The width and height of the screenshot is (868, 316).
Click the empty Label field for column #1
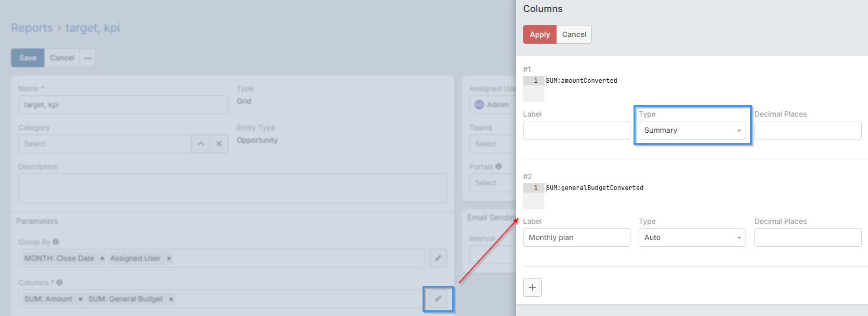576,130
